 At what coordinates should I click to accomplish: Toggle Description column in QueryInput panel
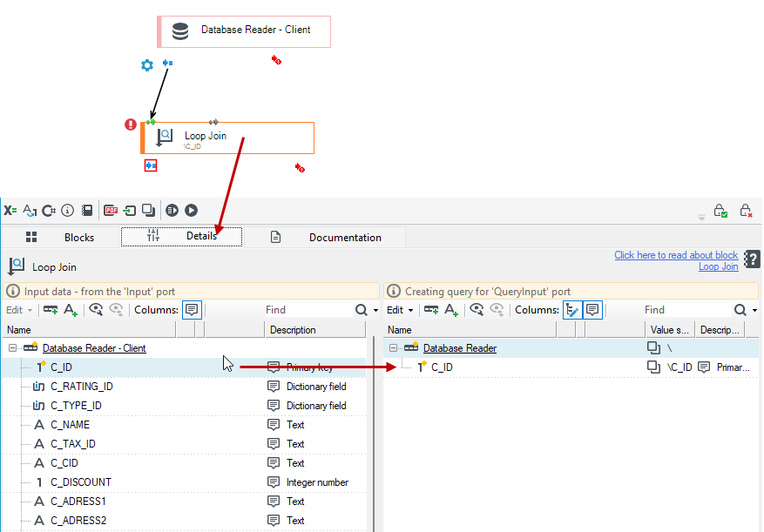[592, 310]
